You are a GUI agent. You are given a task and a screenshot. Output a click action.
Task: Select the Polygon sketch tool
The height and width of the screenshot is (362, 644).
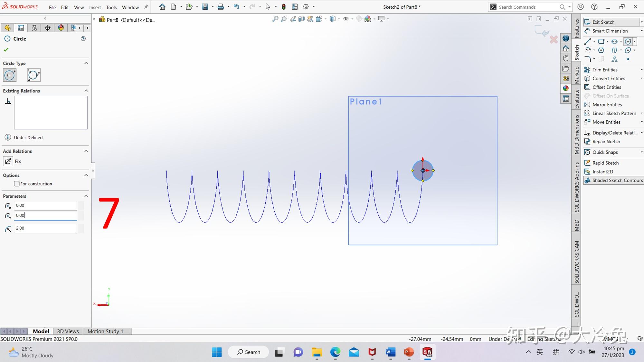(x=601, y=50)
